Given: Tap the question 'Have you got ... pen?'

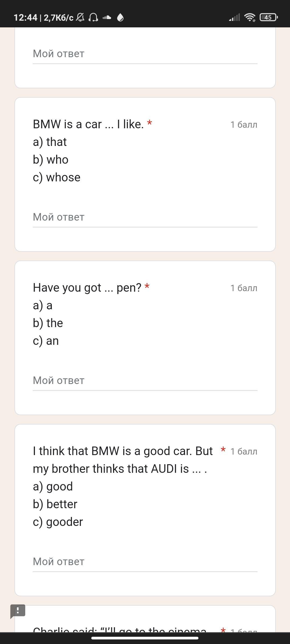Looking at the screenshot, I should 87,288.
